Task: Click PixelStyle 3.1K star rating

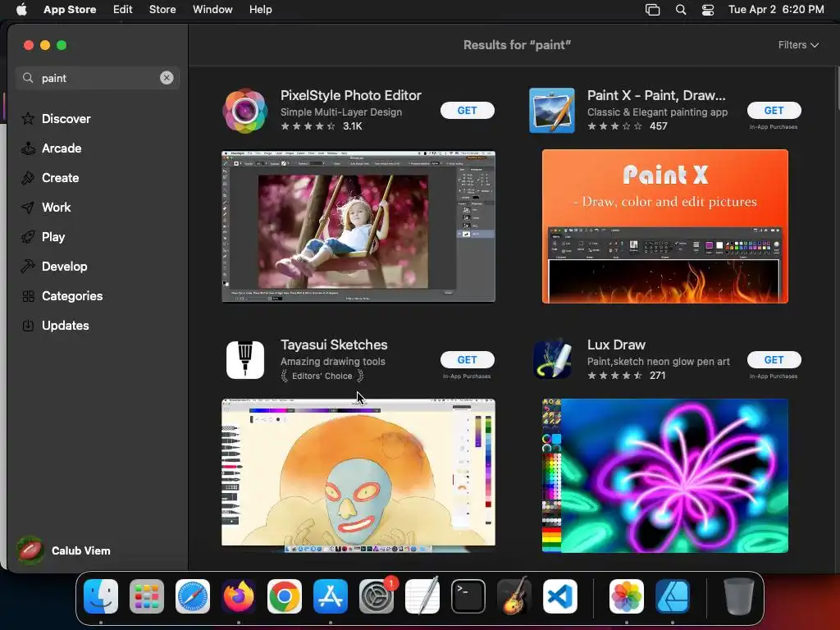Action: tap(322, 126)
